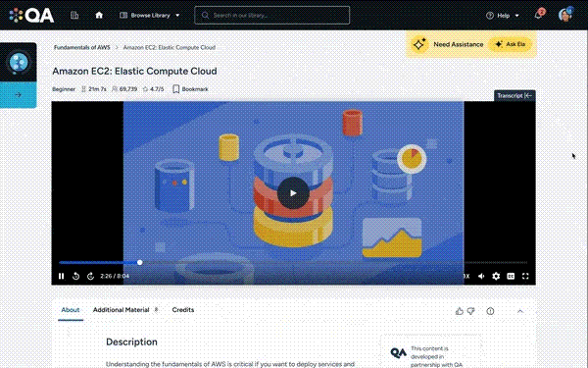Click the Ask Ela button
Viewport: 588px width, 368px height.
click(511, 44)
